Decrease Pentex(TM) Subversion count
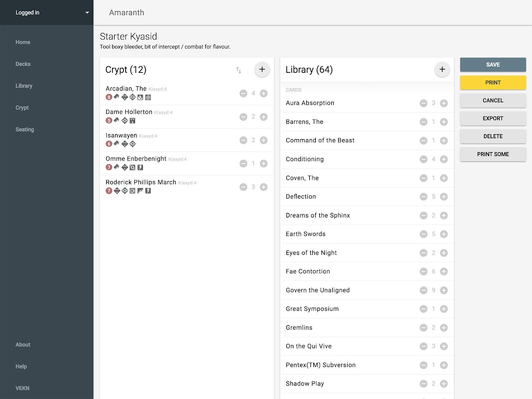532x399 pixels. (423, 365)
